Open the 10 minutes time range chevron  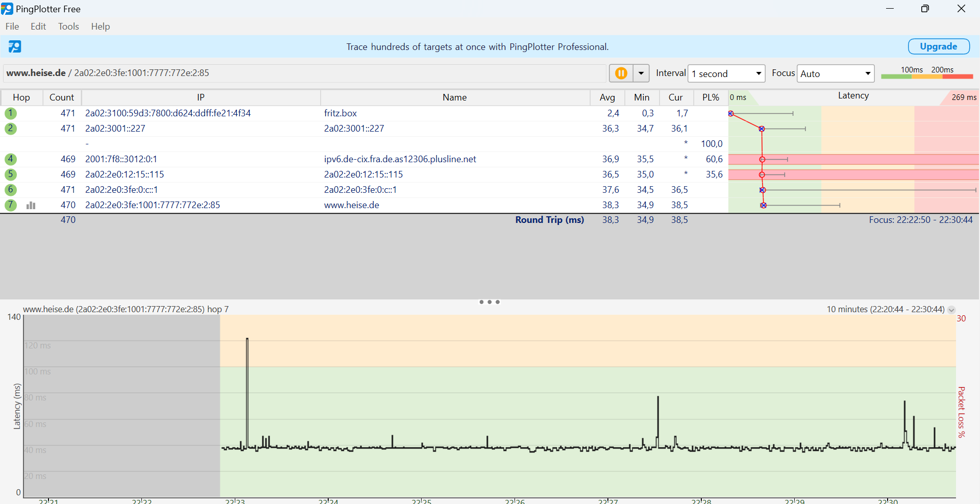click(951, 310)
